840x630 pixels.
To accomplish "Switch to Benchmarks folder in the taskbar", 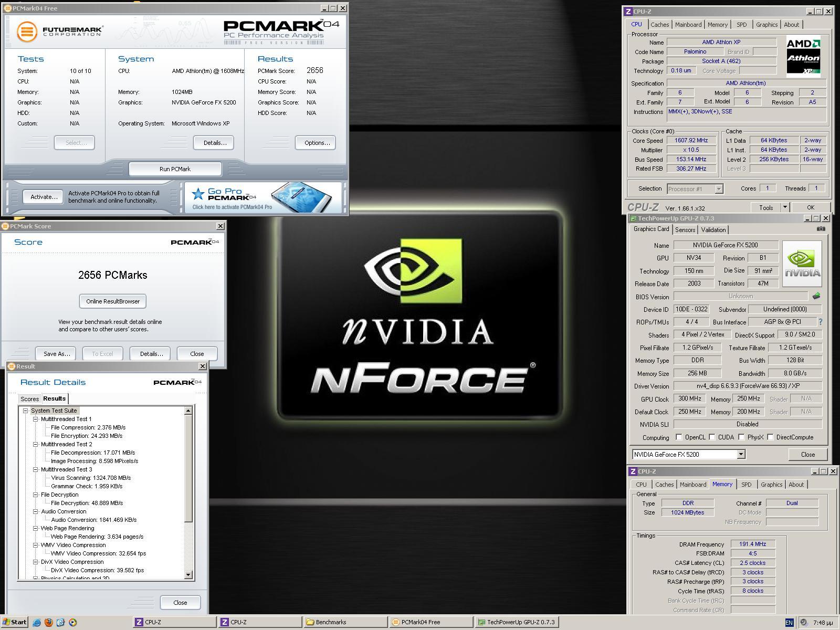I will 345,622.
